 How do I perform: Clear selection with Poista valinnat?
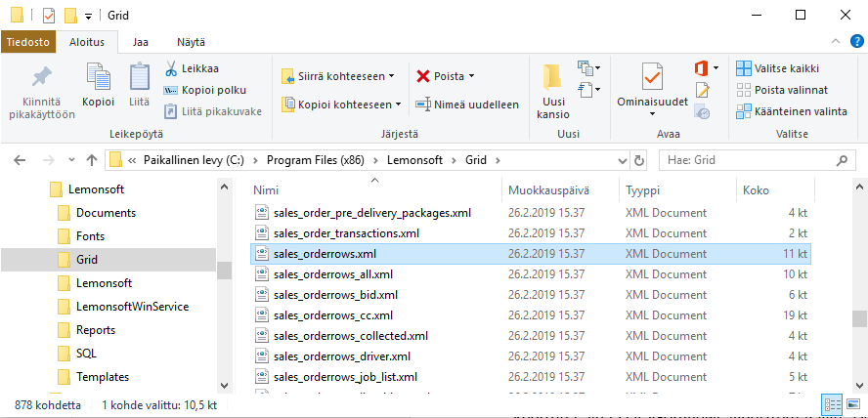(x=782, y=90)
